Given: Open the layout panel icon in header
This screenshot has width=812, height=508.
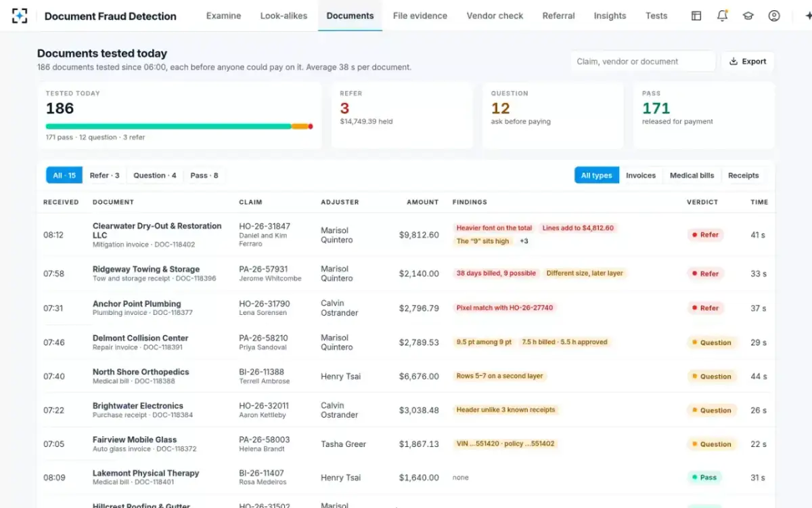Looking at the screenshot, I should (696, 16).
